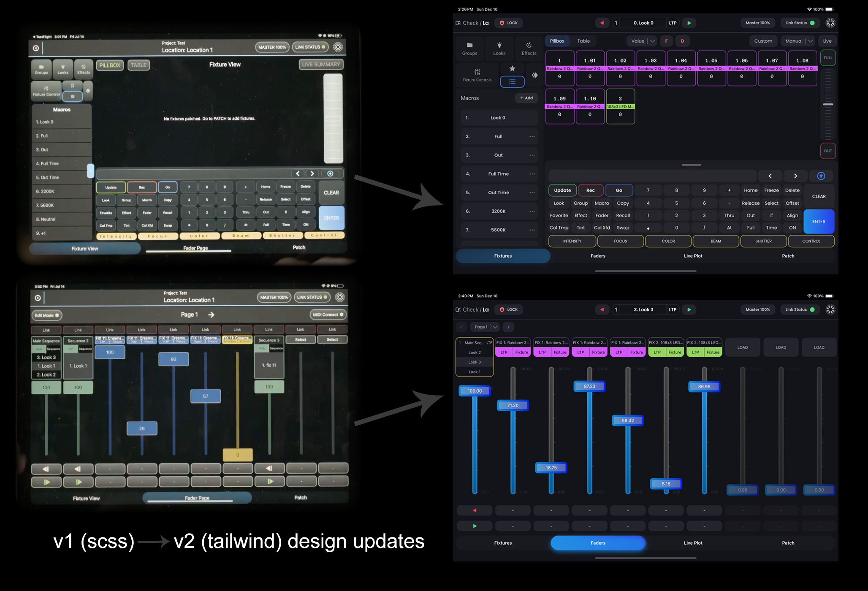Click the arrow icon next to Page 1 title
This screenshot has width=868, height=591.
(x=211, y=315)
